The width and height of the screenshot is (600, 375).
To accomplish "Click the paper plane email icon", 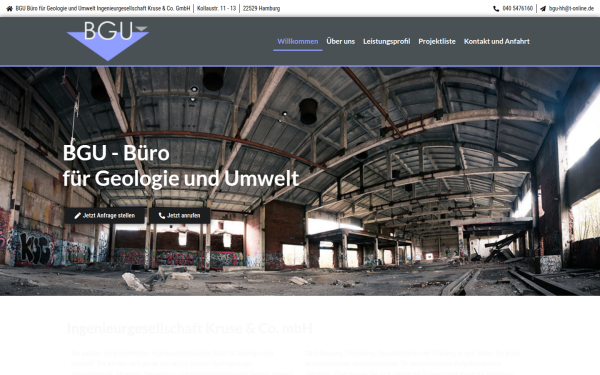I will coord(543,8).
